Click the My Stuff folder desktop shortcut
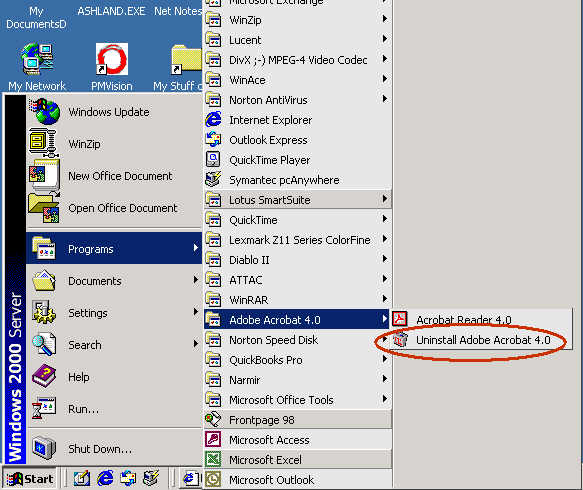The width and height of the screenshot is (583, 490). tap(186, 59)
